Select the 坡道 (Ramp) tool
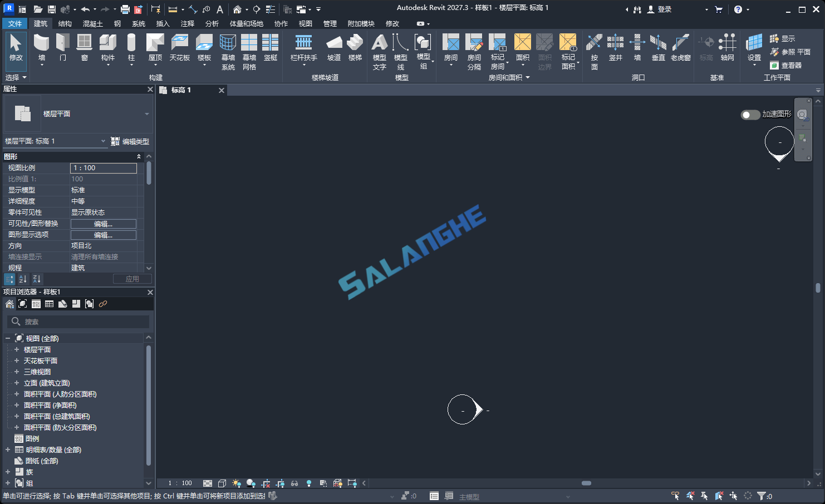825x504 pixels. [334, 48]
